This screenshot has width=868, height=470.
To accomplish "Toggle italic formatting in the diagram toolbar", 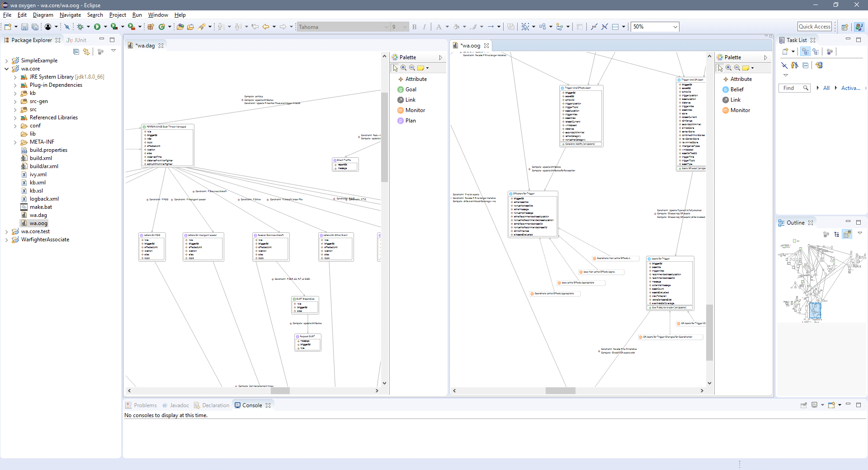I will coord(424,27).
